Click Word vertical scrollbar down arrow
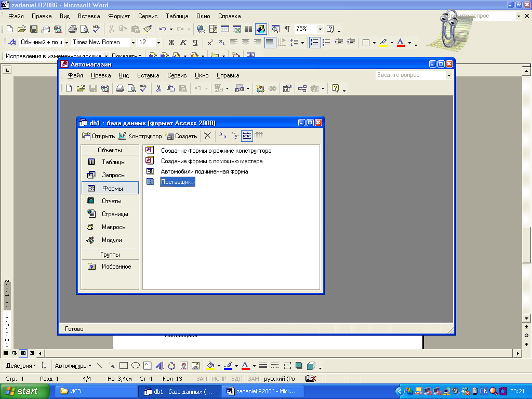The height and width of the screenshot is (399, 532). click(526, 318)
